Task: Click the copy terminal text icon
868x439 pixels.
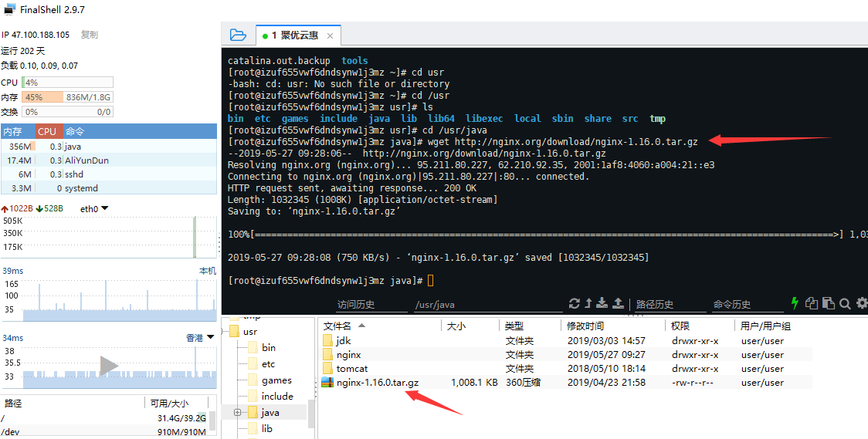Action: pos(812,303)
